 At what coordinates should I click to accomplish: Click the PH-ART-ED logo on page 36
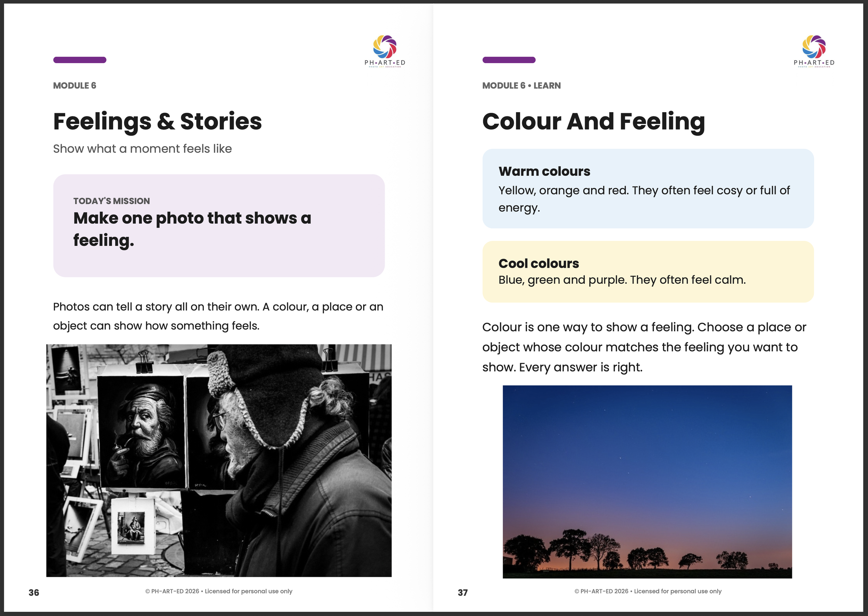click(384, 51)
